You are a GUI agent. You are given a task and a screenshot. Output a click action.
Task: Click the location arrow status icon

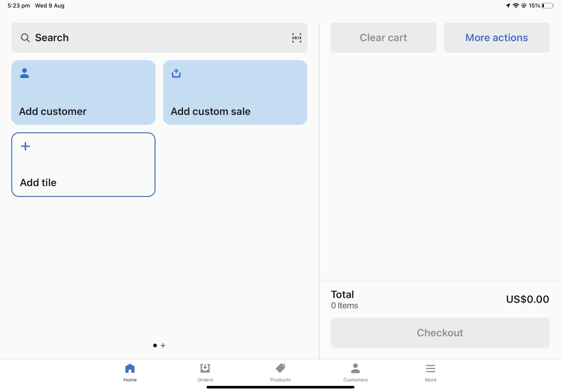pos(508,6)
